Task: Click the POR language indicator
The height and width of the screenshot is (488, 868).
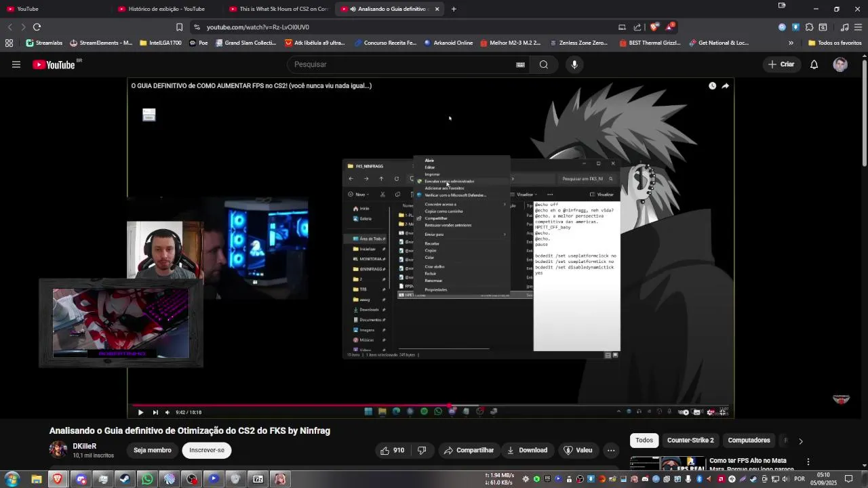Action: point(800,479)
